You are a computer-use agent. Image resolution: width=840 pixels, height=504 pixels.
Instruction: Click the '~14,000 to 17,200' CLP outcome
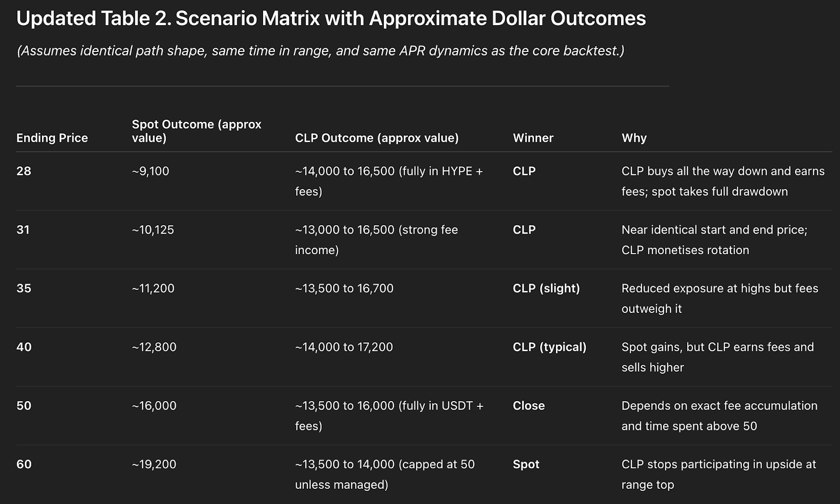pos(344,347)
